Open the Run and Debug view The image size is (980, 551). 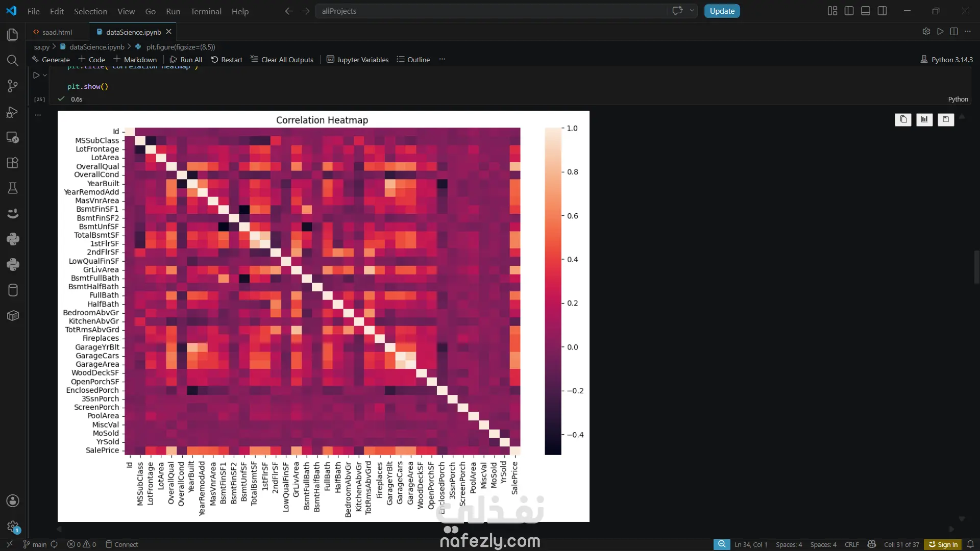point(13,112)
